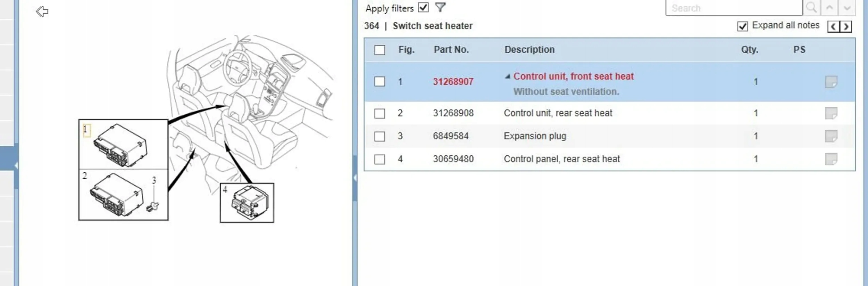This screenshot has height=286, width=868.
Task: Click the back arrow above the diagram
Action: [42, 11]
